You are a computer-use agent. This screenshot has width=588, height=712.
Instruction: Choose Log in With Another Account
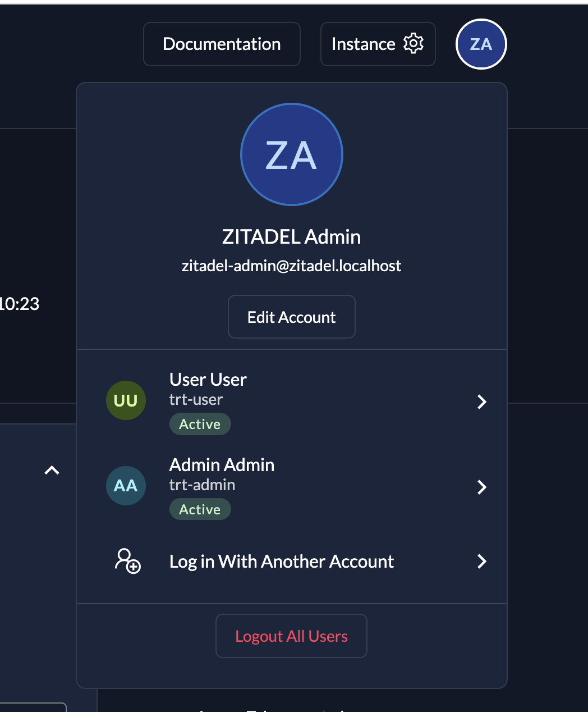pyautogui.click(x=282, y=562)
